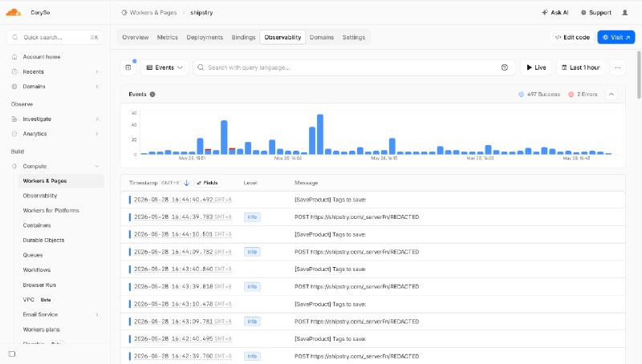Click the Compute icon
The width and height of the screenshot is (642, 364).
click(x=14, y=167)
